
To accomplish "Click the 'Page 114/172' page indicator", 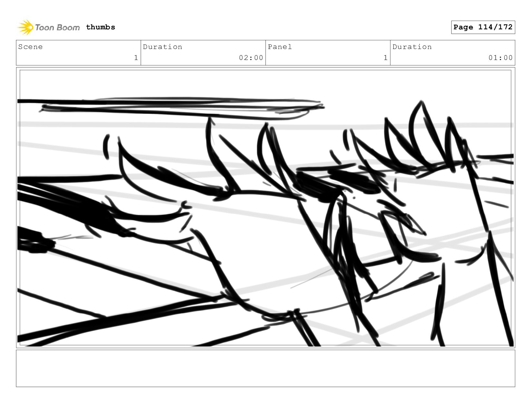I will pyautogui.click(x=483, y=27).
